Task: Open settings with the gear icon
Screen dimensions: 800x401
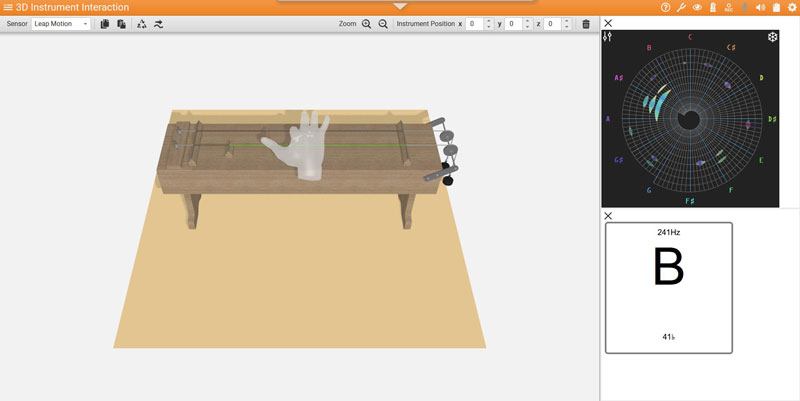Action: [792, 7]
